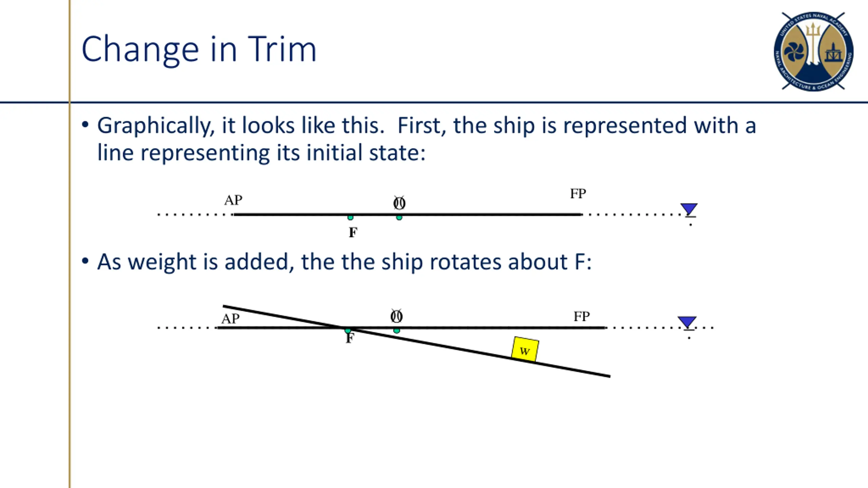Click the bold F label in upper diagram
The image size is (868, 488).
click(353, 232)
